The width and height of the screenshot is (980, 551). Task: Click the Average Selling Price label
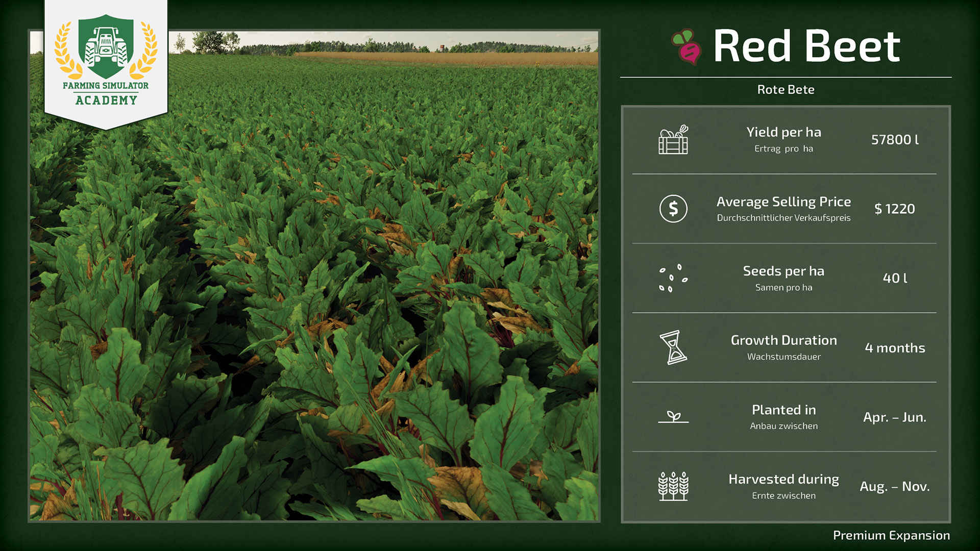(x=783, y=202)
